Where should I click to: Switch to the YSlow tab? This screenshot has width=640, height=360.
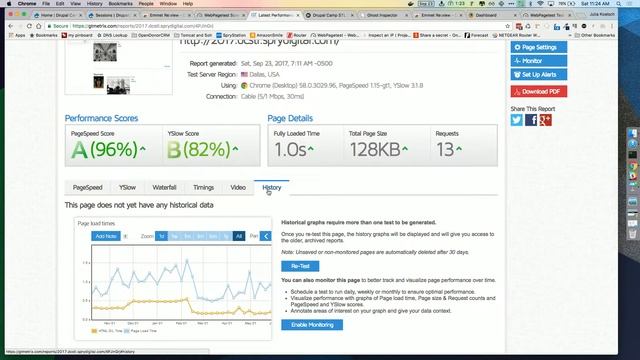coord(127,187)
